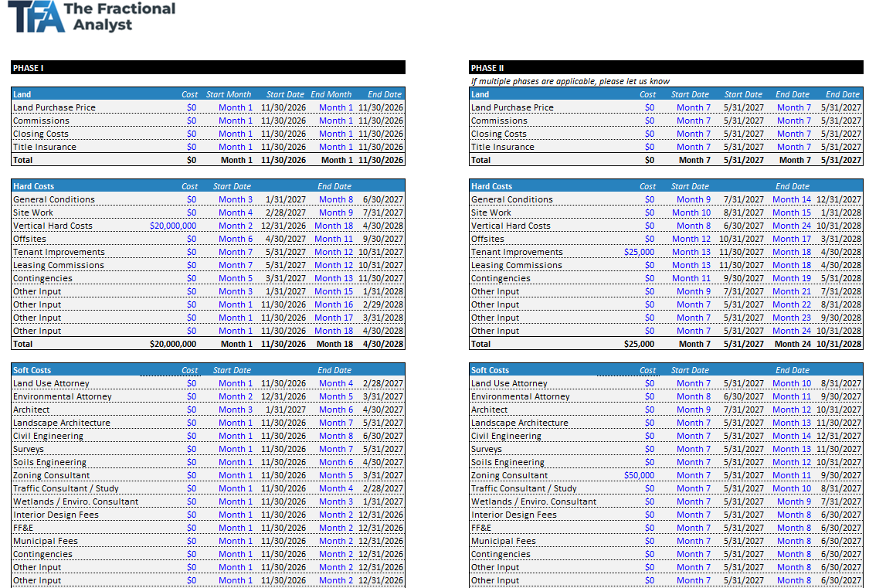Click Phase II Landscape Architecture end date 11/30/2027

[x=839, y=423]
